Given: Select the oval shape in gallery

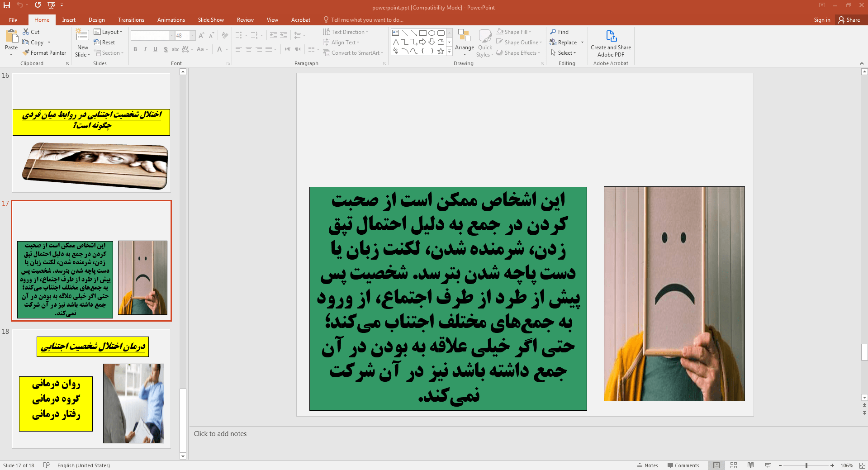Looking at the screenshot, I should (x=432, y=33).
